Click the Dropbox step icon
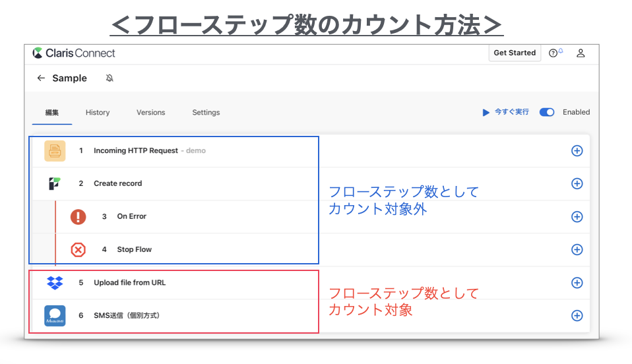 [x=55, y=283]
